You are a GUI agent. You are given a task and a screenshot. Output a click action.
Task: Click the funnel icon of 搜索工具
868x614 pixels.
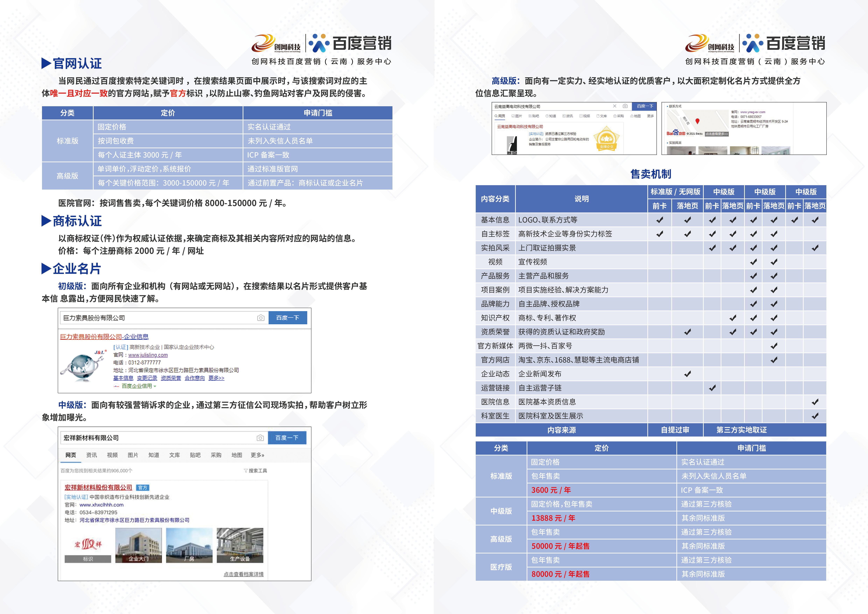pyautogui.click(x=246, y=471)
